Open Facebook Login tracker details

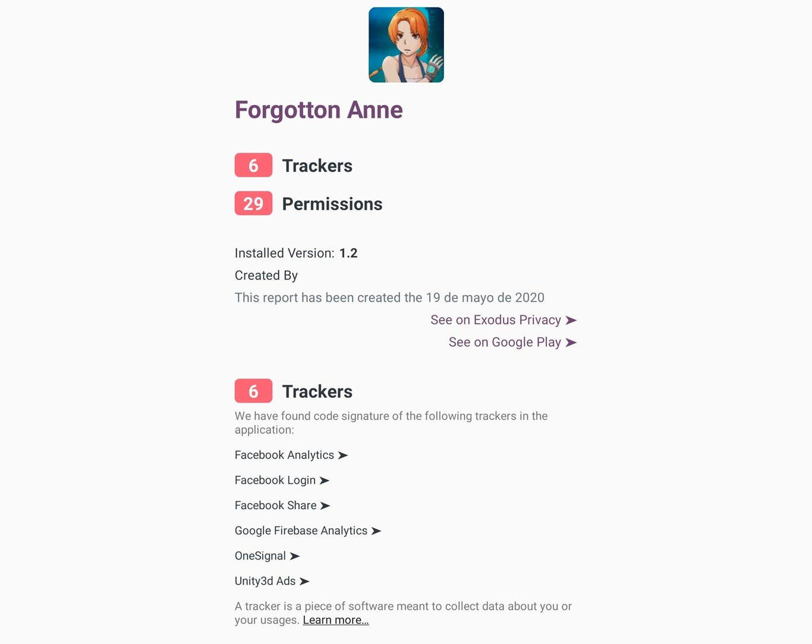pyautogui.click(x=275, y=480)
